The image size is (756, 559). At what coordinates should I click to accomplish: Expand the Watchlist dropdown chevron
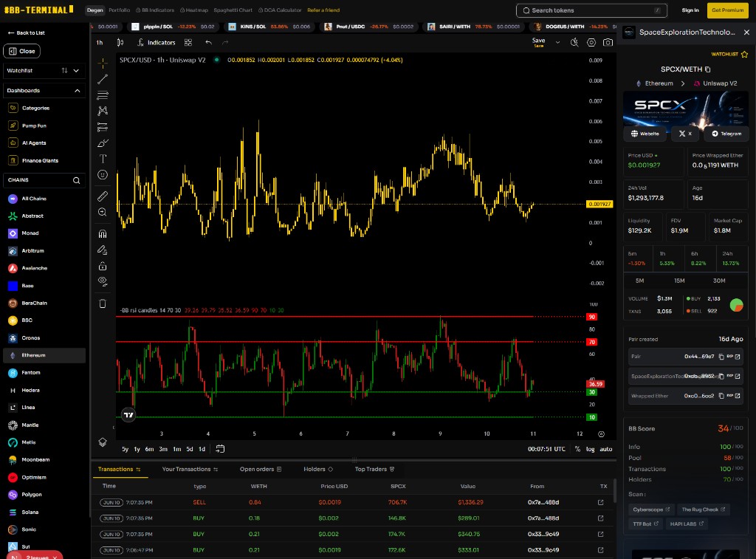(x=76, y=70)
